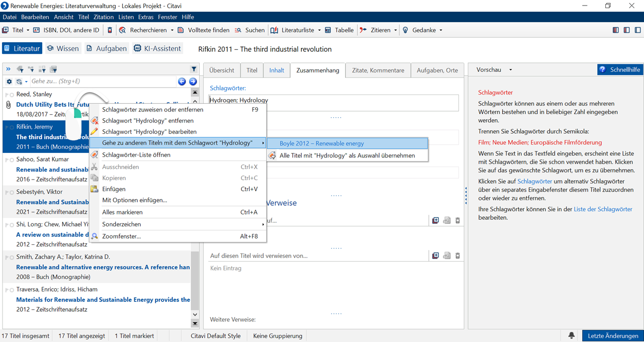Click the 'Gehe zu...' search field
644x342 pixels.
(x=101, y=81)
